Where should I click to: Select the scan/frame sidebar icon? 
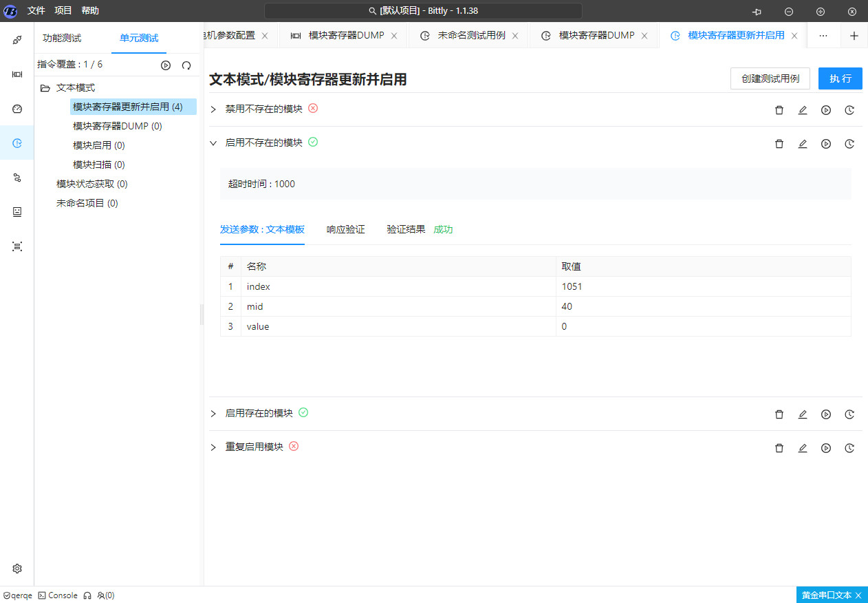click(17, 246)
